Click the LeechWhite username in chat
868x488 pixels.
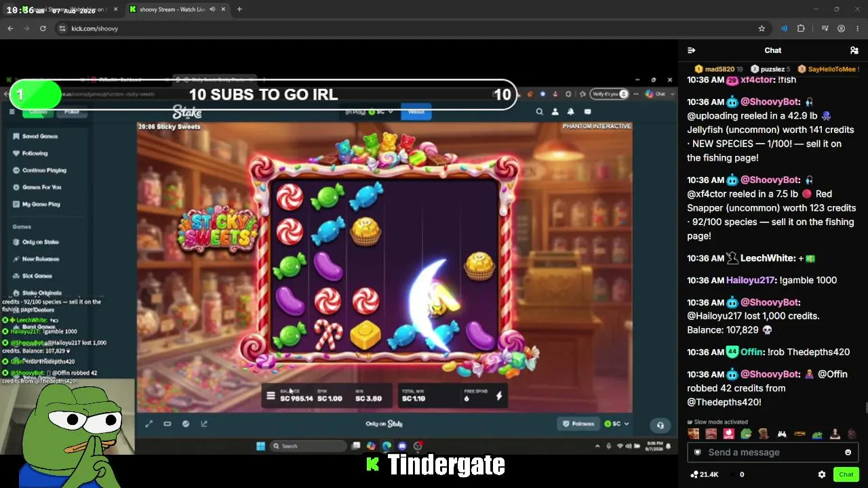point(767,258)
